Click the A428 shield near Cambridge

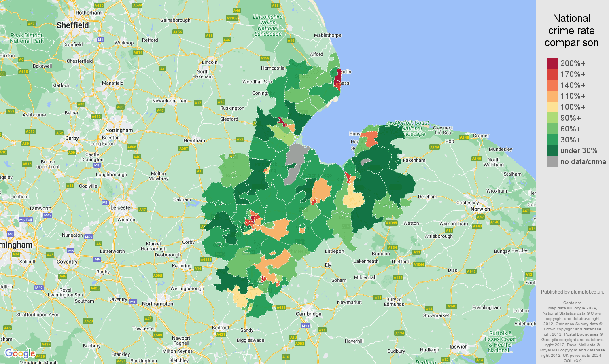point(281,307)
